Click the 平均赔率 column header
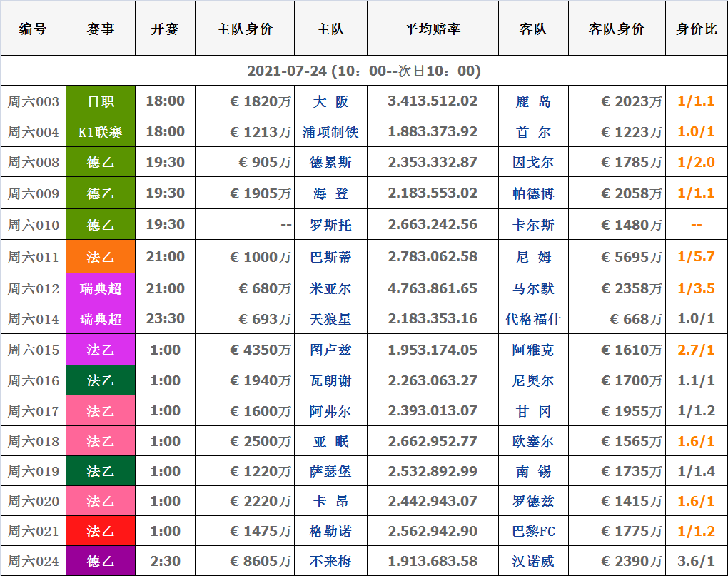 pyautogui.click(x=432, y=29)
